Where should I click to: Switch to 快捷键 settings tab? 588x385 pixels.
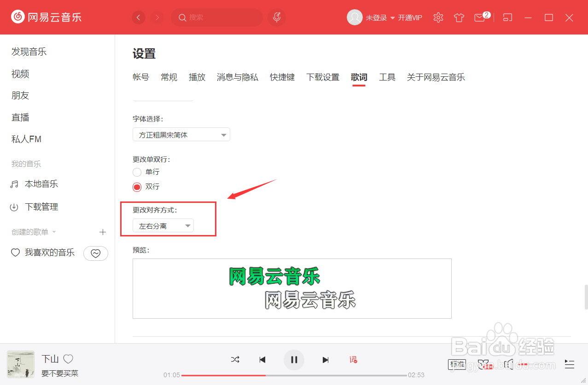(x=282, y=77)
